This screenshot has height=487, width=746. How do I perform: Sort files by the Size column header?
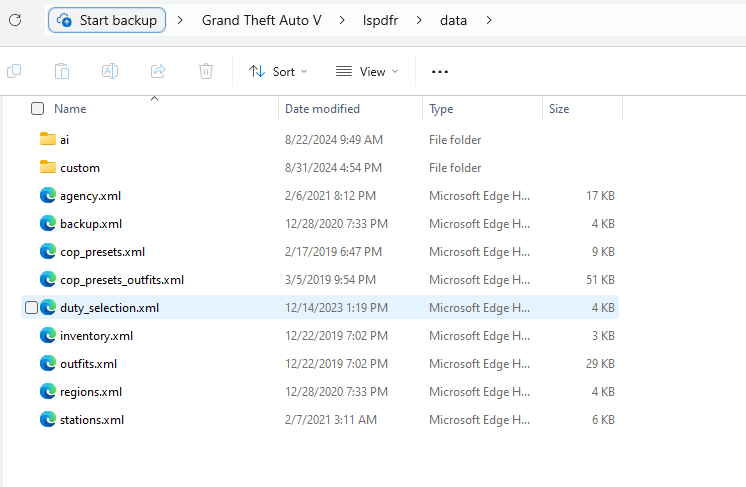[559, 109]
